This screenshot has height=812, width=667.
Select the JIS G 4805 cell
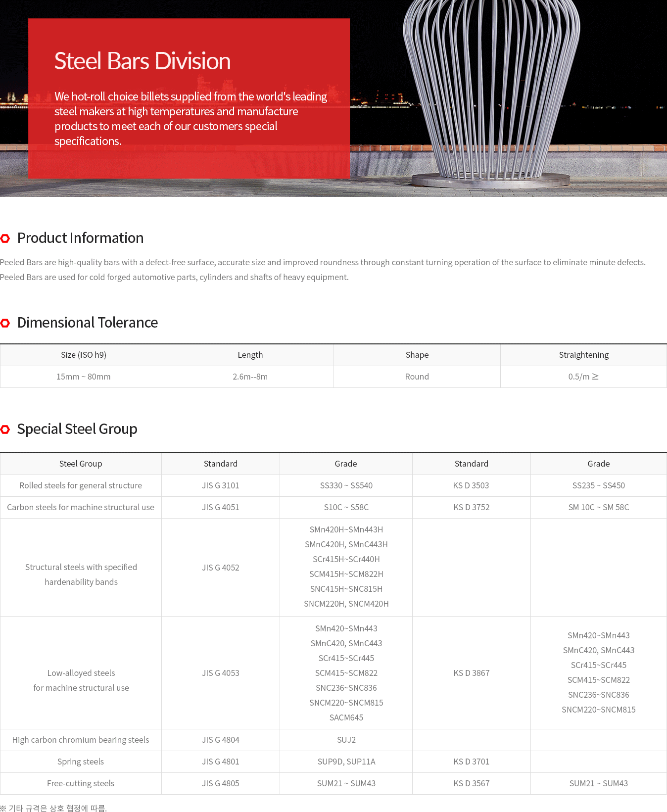tap(221, 783)
